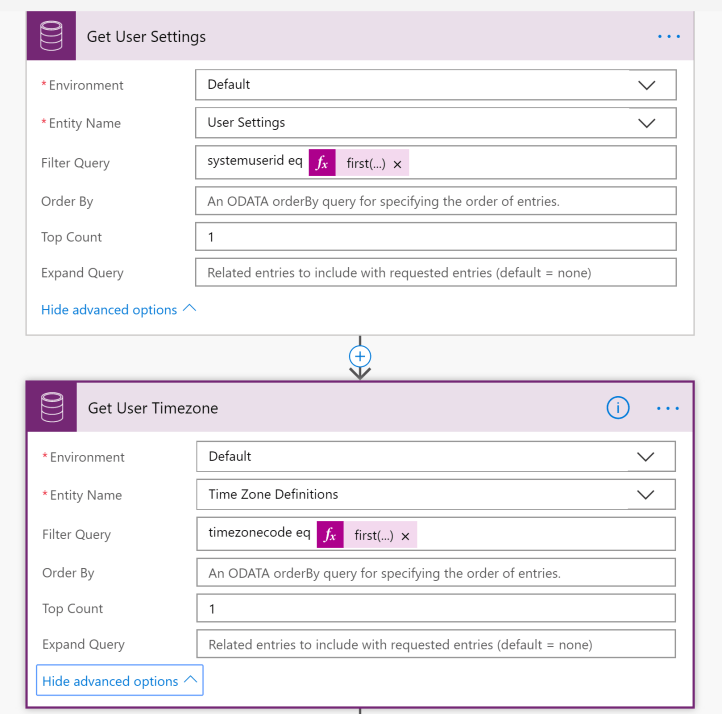Open the ellipsis menu for Get User Timezone
This screenshot has width=722, height=714.
pos(668,408)
